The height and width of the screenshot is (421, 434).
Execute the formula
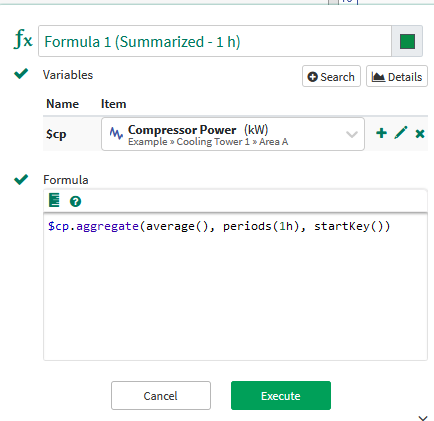pos(281,395)
